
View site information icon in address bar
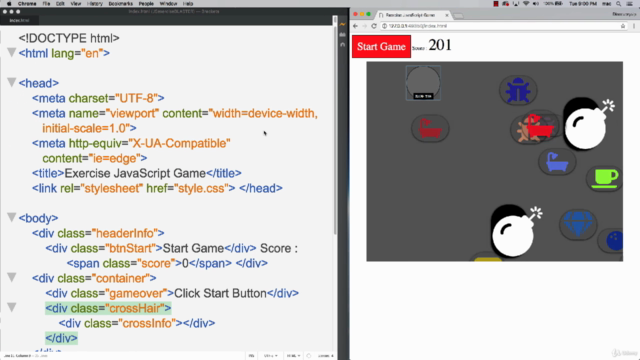tap(384, 26)
